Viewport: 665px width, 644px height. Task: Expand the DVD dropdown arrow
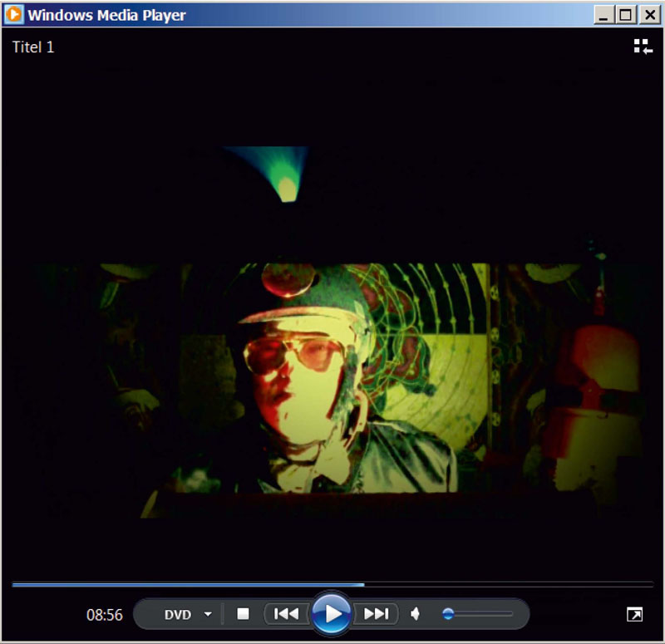pyautogui.click(x=208, y=614)
